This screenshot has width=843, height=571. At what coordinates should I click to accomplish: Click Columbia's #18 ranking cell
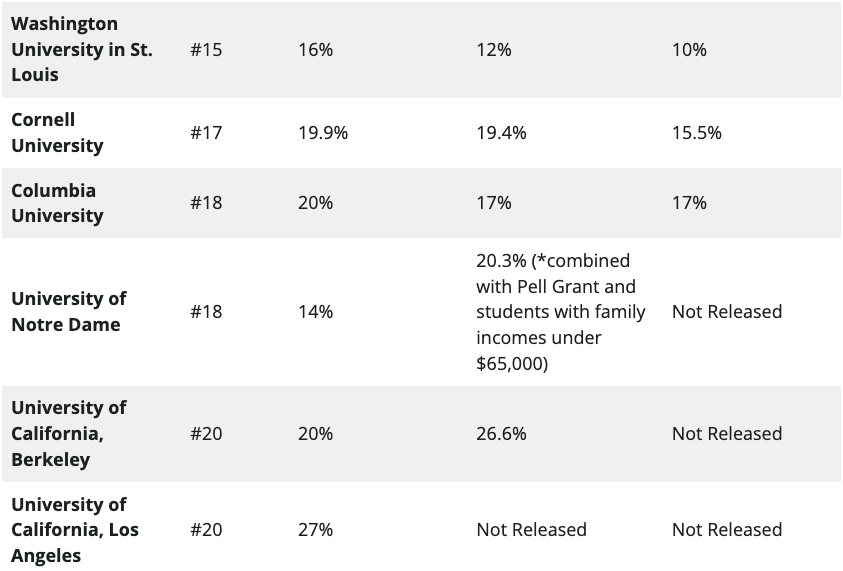coord(206,203)
